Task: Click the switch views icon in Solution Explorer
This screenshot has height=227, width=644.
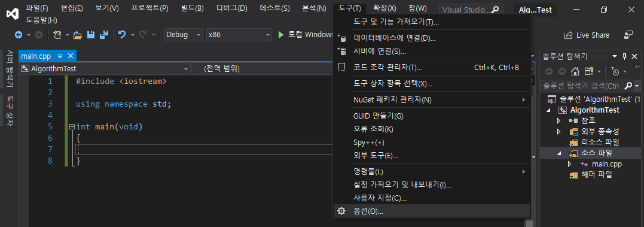Action: coord(590,71)
